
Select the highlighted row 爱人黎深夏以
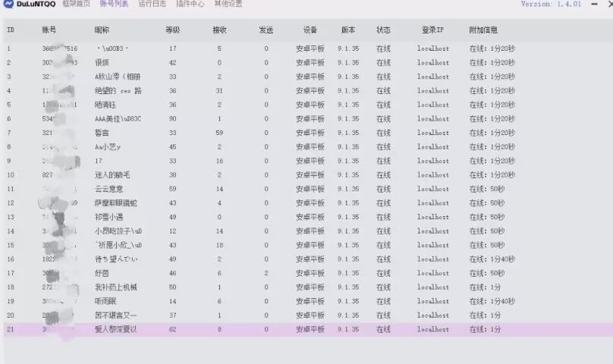pyautogui.click(x=306, y=329)
